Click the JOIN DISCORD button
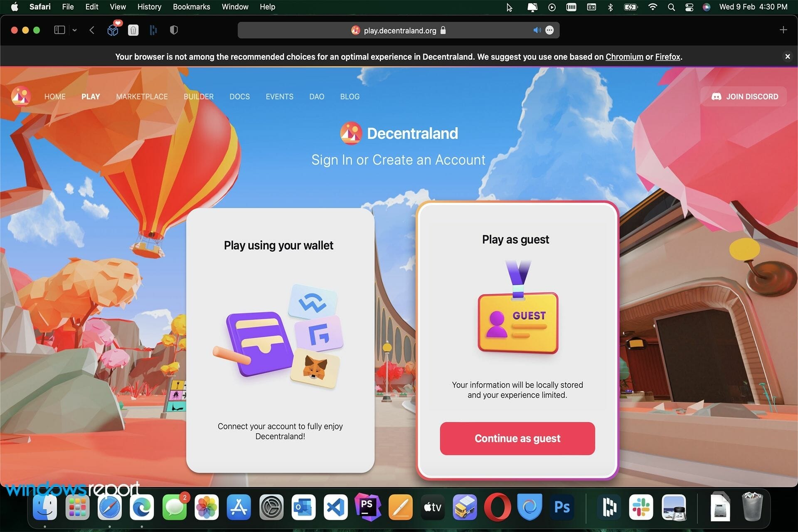The height and width of the screenshot is (532, 798). (744, 96)
